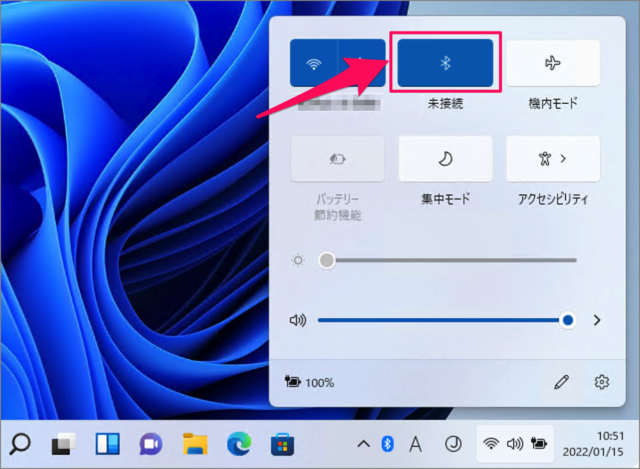Open the clock showing 10:51 2022/01/15

pos(593,444)
